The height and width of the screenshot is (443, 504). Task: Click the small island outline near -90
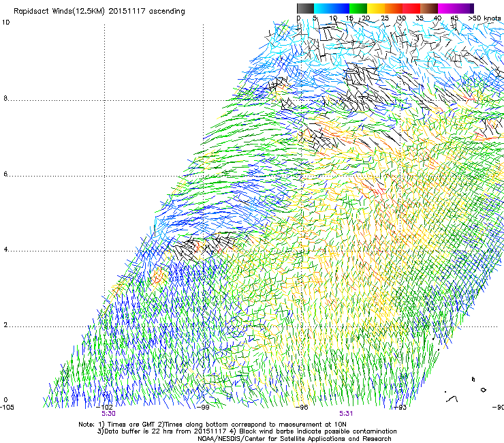coord(483,390)
